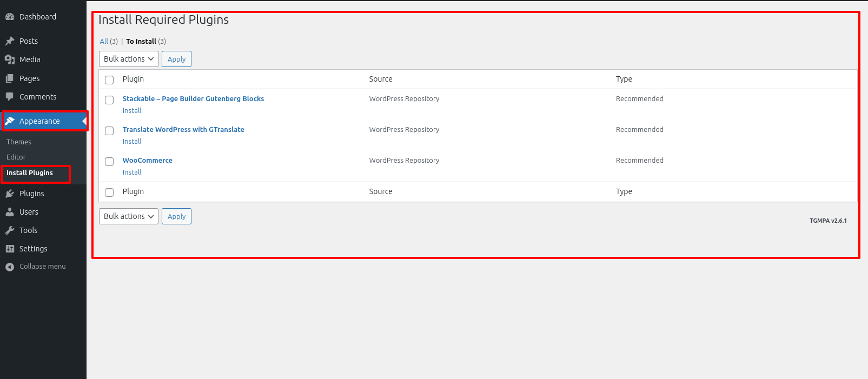The image size is (868, 379).
Task: Open Translate WordPress with GTranslate link
Action: pyautogui.click(x=183, y=130)
